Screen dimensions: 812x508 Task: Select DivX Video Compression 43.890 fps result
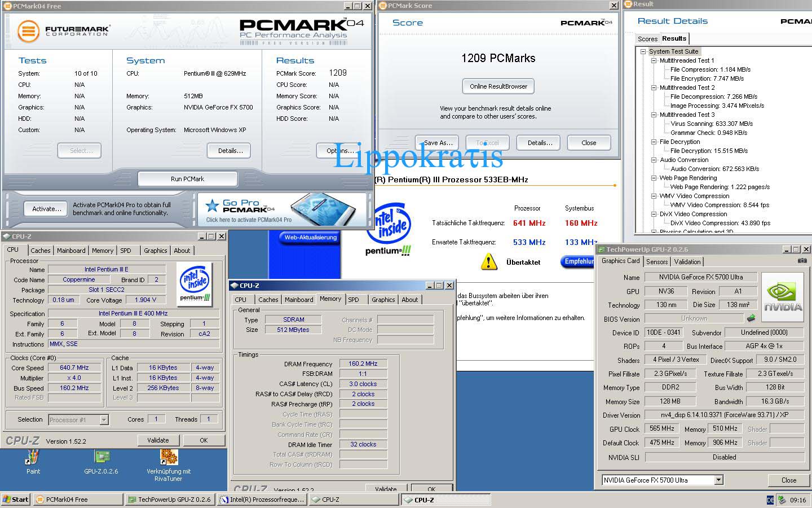(720, 223)
